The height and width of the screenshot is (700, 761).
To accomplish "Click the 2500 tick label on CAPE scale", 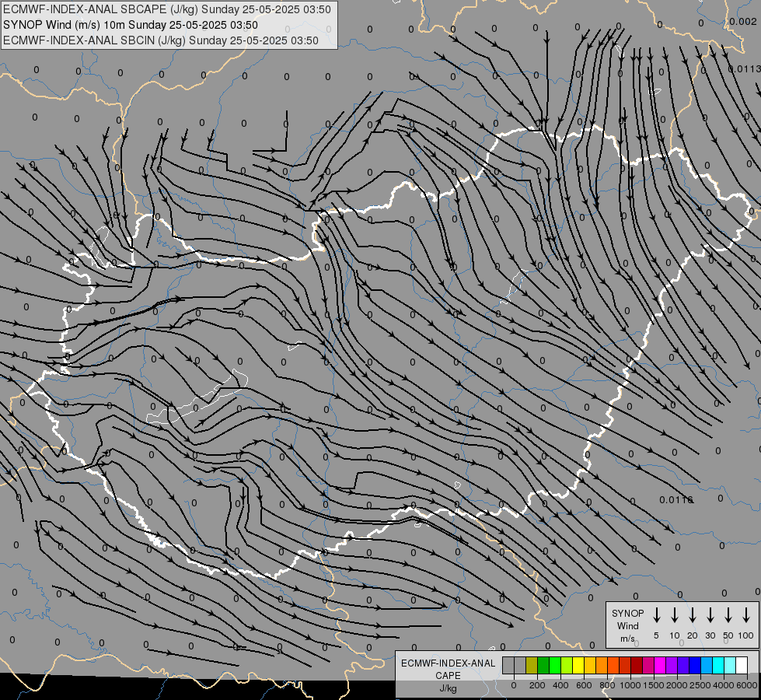I will (700, 685).
